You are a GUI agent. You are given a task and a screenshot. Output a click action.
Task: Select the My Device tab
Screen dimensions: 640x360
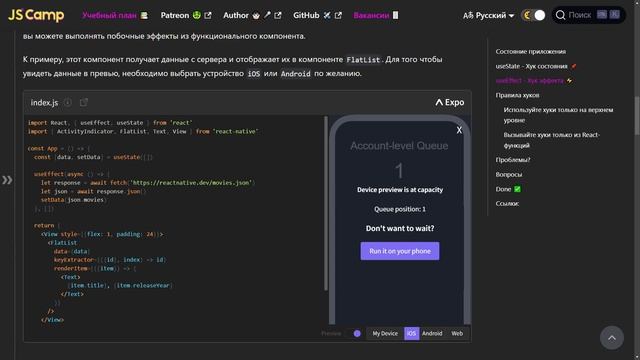385,333
